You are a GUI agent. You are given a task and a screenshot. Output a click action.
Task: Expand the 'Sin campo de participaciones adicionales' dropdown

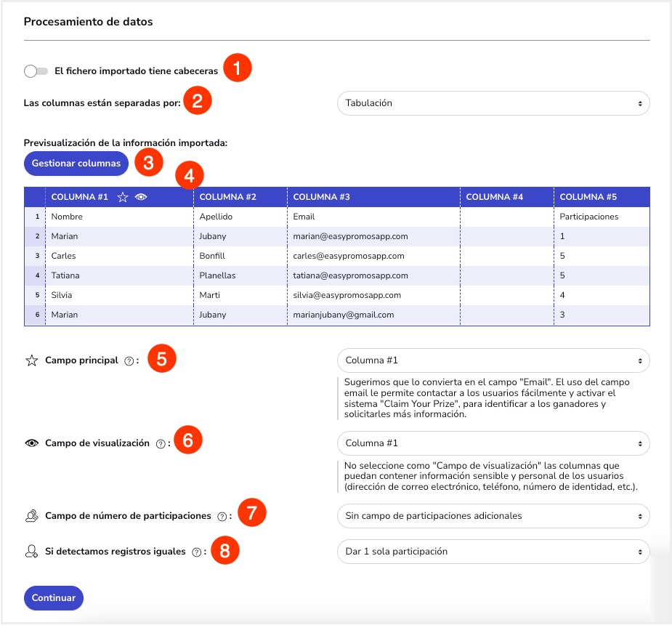pyautogui.click(x=493, y=516)
